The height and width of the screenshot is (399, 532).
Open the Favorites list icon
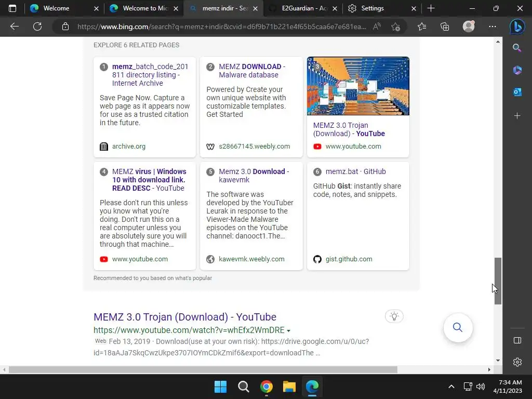(422, 26)
